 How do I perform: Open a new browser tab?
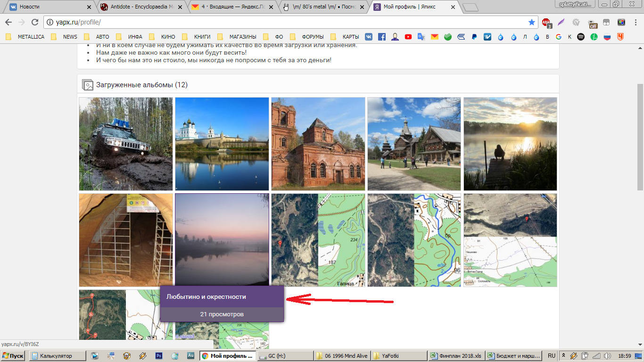[470, 8]
